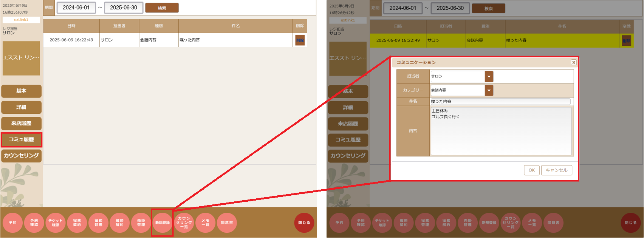This screenshot has height=238, width=644.
Task: Click 喋った内容 cell in left screen row
Action: [x=235, y=40]
